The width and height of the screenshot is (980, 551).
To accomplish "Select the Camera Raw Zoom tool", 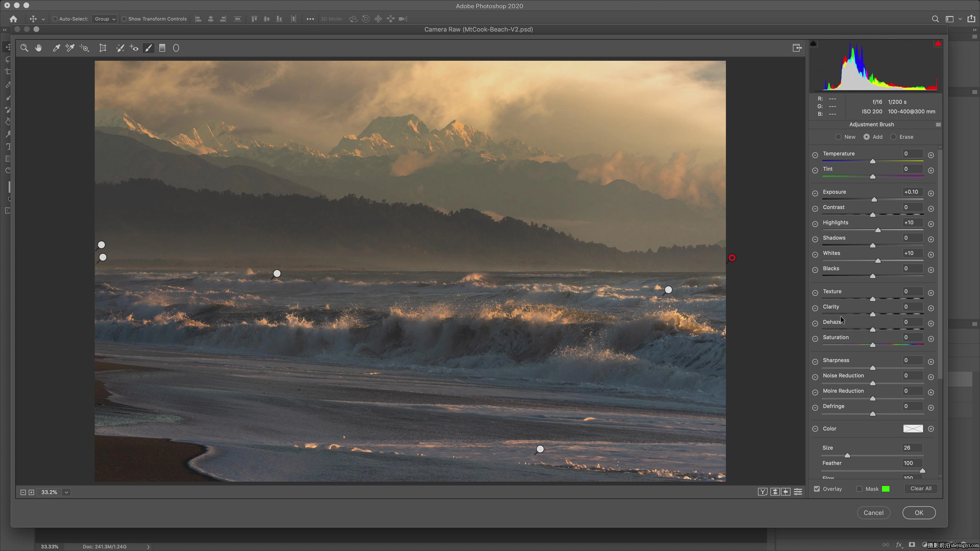I will coord(24,48).
